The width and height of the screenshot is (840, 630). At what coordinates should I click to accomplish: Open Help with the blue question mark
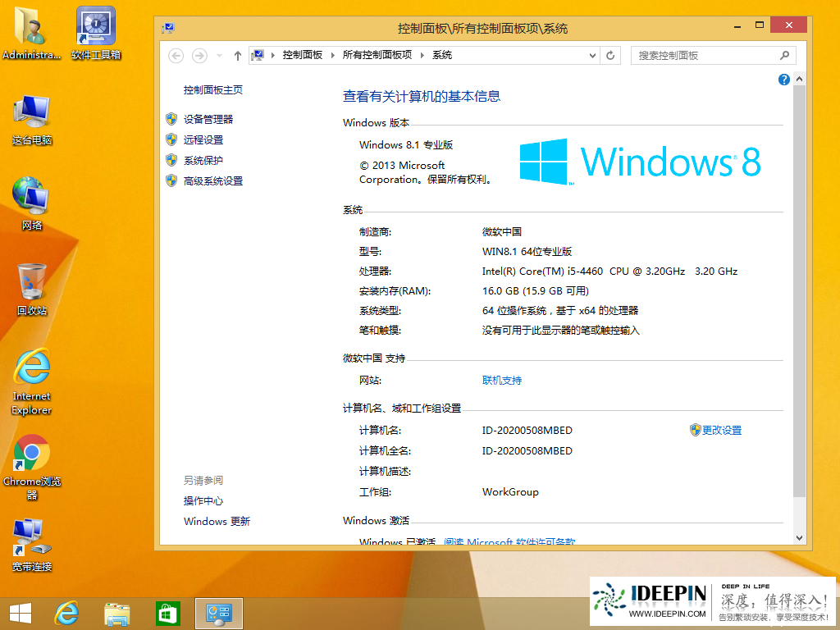[x=783, y=80]
